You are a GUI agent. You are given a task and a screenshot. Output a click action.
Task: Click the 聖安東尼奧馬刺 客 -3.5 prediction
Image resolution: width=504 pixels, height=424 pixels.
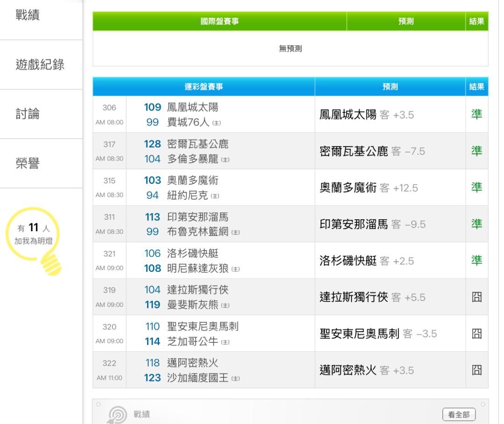click(x=378, y=334)
